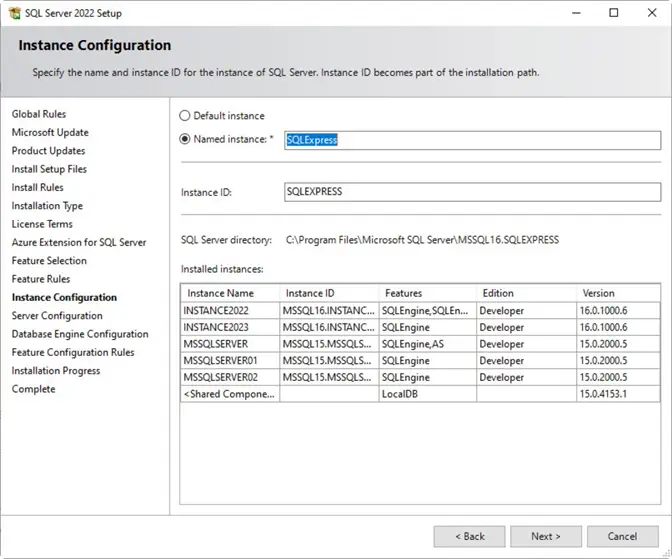The width and height of the screenshot is (672, 559).
Task: Cancel the SQL Server setup
Action: tap(622, 536)
